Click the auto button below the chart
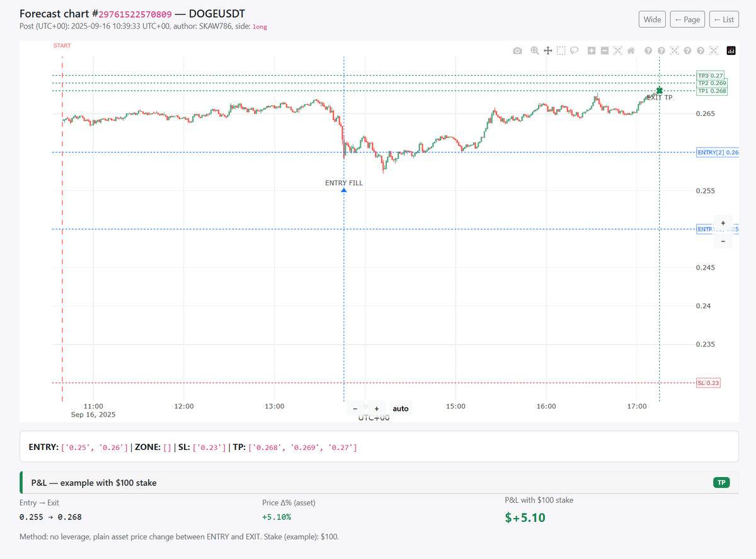This screenshot has height=559, width=756. pos(401,408)
